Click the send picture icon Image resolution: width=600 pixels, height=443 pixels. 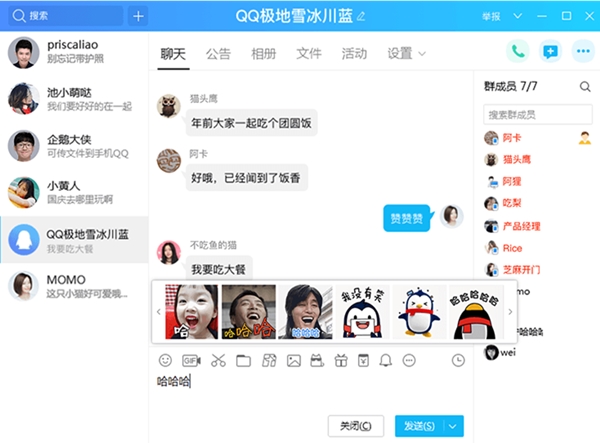click(293, 360)
